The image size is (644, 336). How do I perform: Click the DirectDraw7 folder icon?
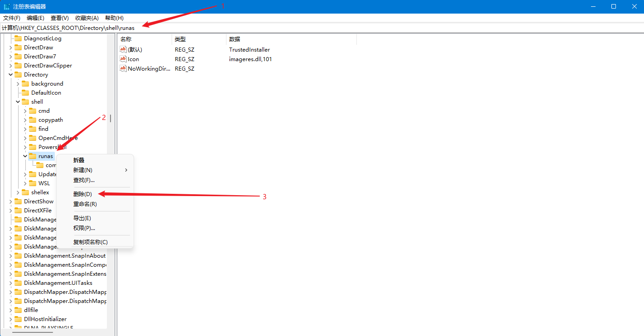tap(18, 57)
